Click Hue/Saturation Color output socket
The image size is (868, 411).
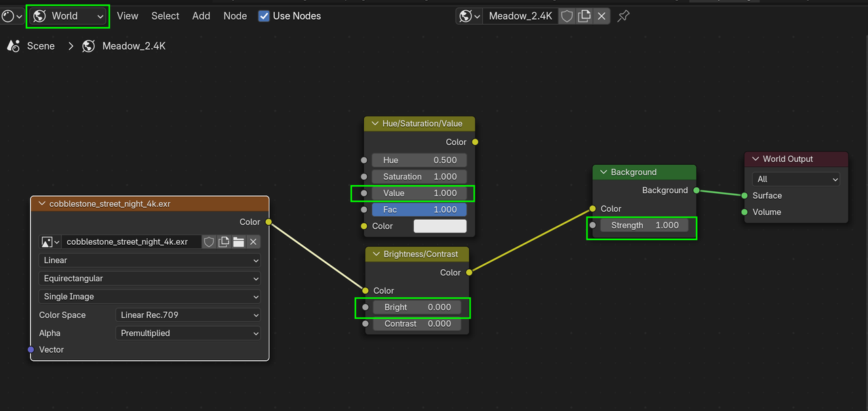[x=475, y=142]
